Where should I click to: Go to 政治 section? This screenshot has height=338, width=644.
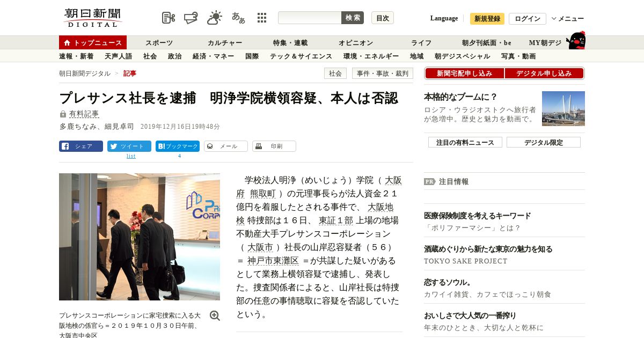174,56
